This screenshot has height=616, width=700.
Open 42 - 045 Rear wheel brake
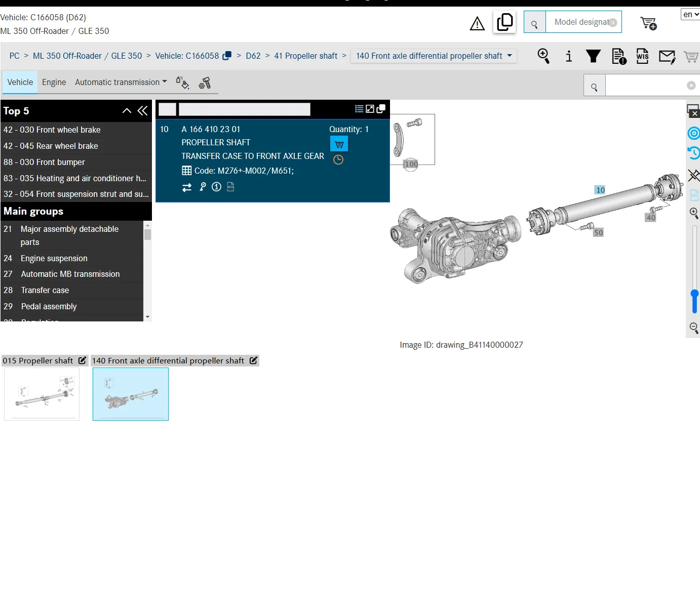[76, 146]
